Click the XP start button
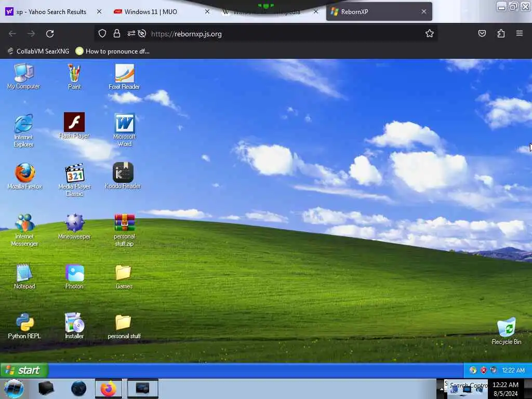532x399 pixels. (x=24, y=370)
